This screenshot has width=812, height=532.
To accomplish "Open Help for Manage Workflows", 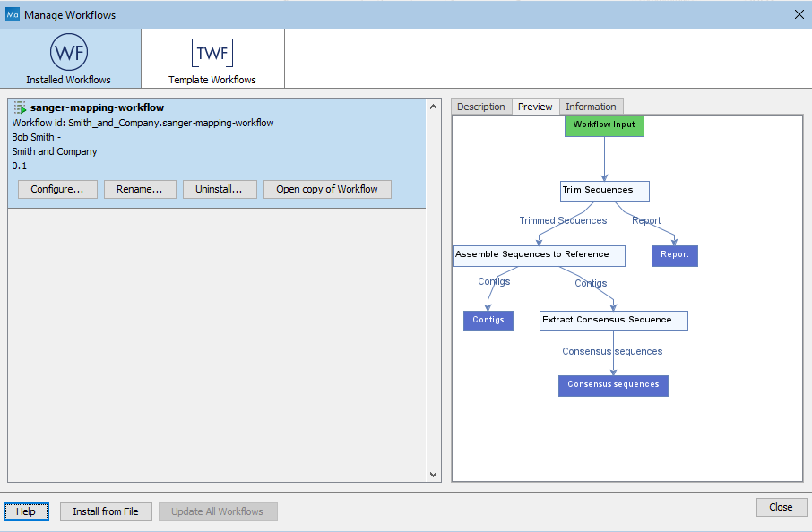I will tap(26, 511).
